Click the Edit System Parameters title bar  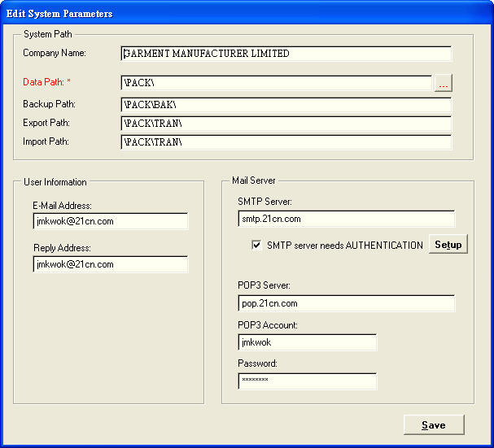pyautogui.click(x=247, y=13)
